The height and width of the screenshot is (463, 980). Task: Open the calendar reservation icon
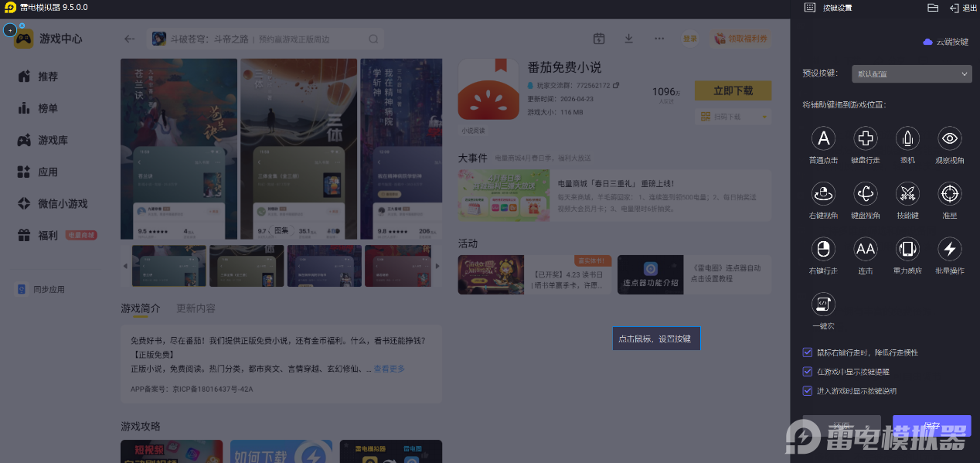click(x=599, y=39)
